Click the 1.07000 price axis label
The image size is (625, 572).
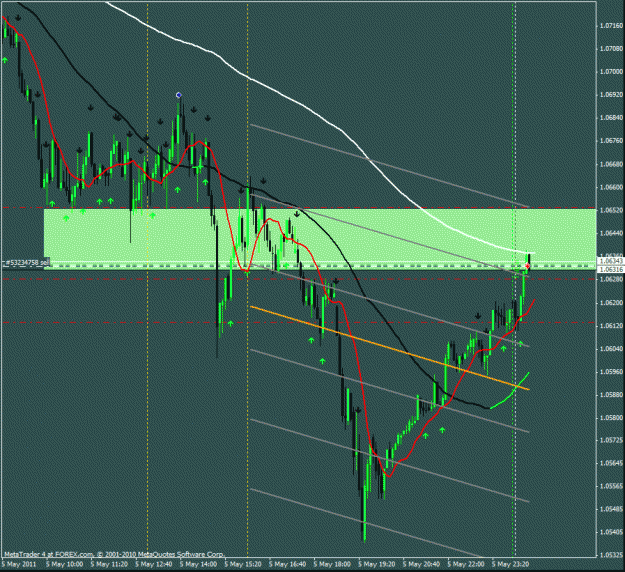tap(611, 72)
